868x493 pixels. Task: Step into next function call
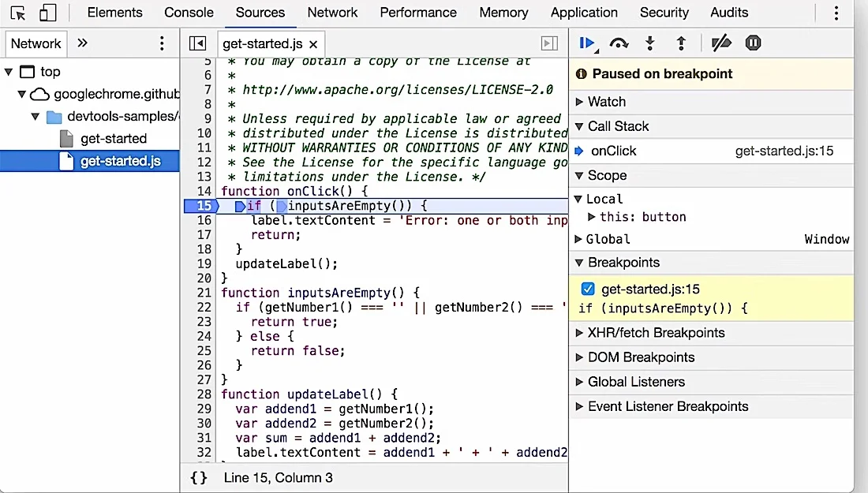pyautogui.click(x=650, y=43)
